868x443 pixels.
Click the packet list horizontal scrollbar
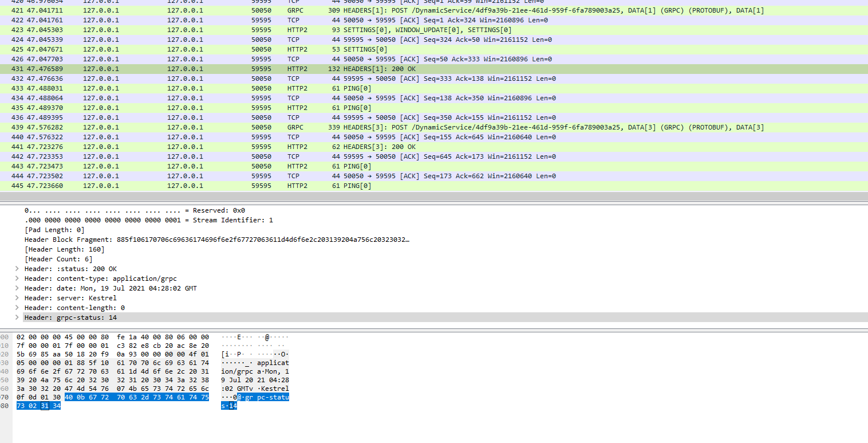point(433,197)
